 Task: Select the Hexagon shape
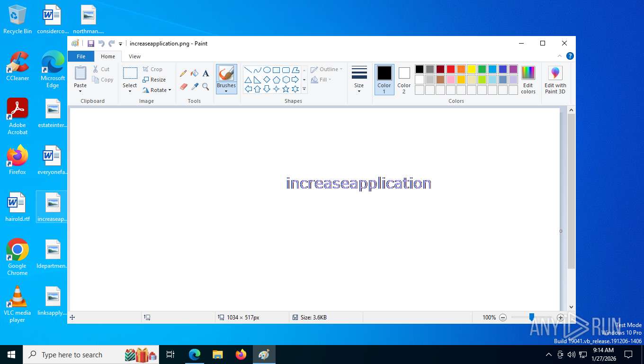286,79
